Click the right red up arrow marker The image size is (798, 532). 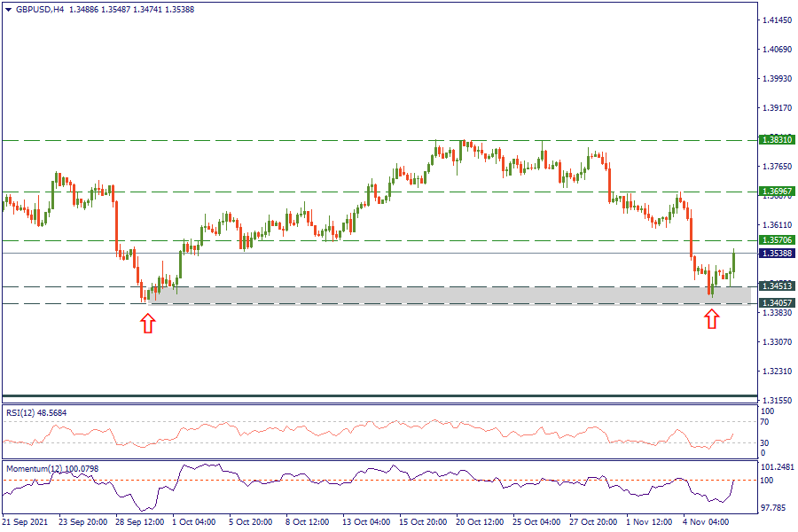(712, 319)
